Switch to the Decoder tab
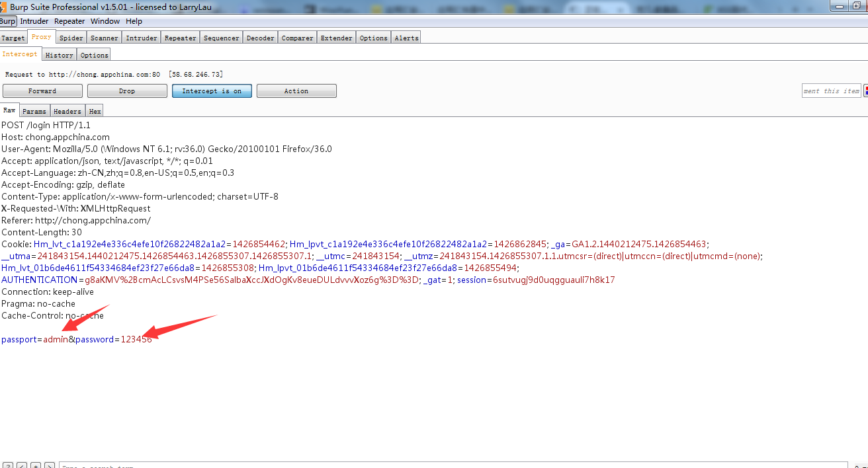Viewport: 868px width, 468px height. 261,38
